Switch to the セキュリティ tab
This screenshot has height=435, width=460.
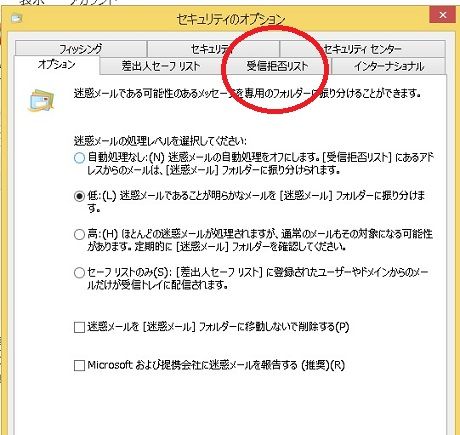point(213,49)
